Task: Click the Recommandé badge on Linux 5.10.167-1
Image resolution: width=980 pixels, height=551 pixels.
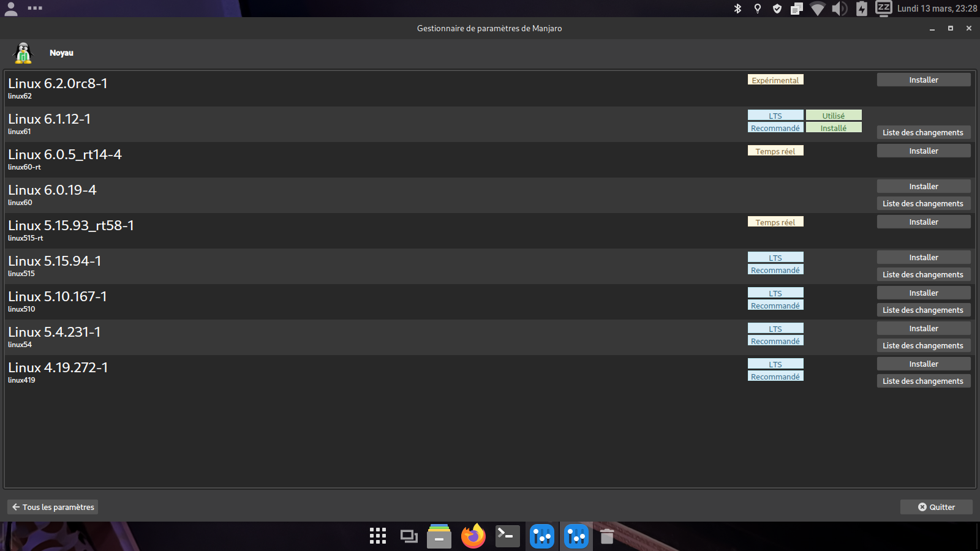Action: coord(775,305)
